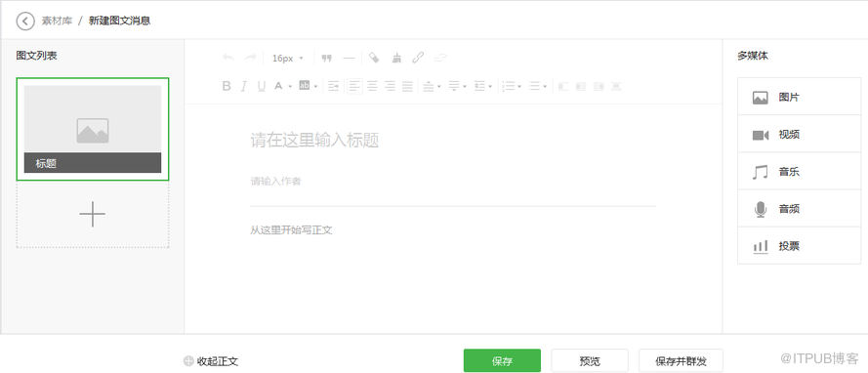
Task: Click the title input field
Action: [x=453, y=140]
